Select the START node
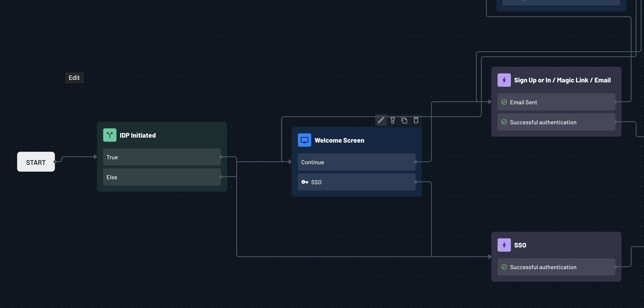Viewport: 644px width, 308px height. [x=36, y=162]
